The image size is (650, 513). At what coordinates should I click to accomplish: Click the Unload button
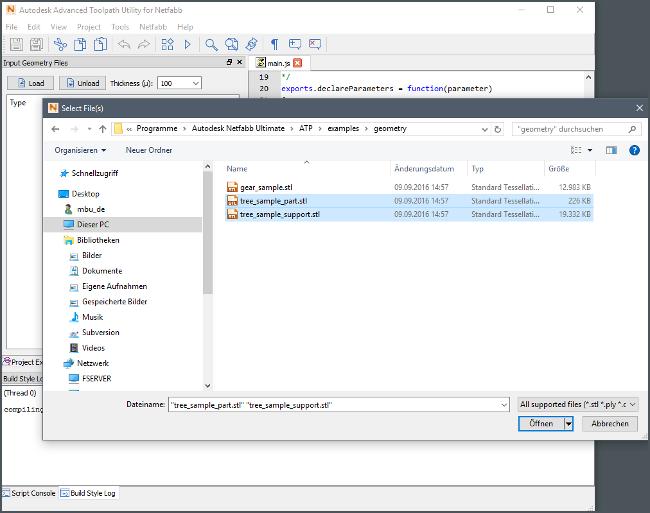(82, 83)
